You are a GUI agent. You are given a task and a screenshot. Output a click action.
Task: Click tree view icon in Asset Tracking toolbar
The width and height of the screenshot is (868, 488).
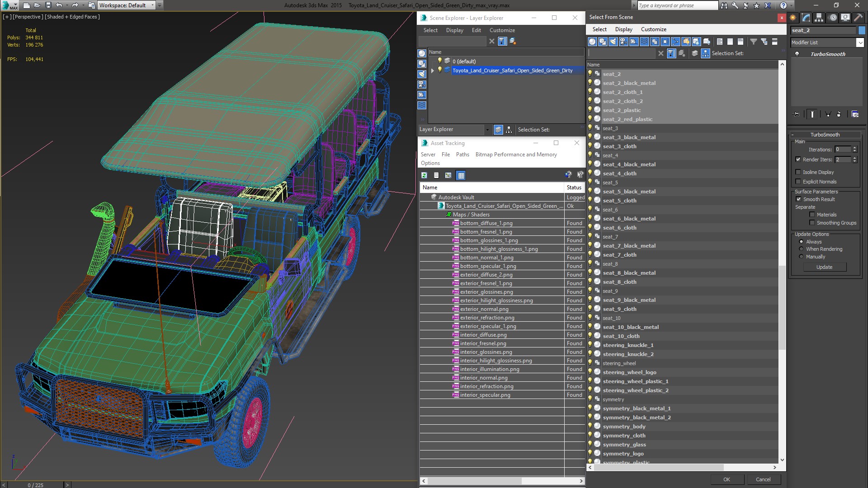tap(448, 175)
